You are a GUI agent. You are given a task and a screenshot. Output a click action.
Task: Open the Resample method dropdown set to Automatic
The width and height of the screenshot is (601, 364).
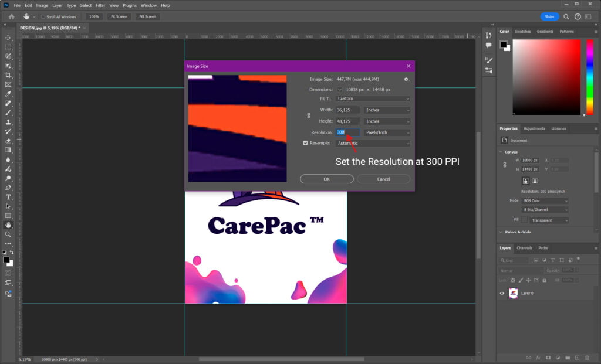click(373, 143)
